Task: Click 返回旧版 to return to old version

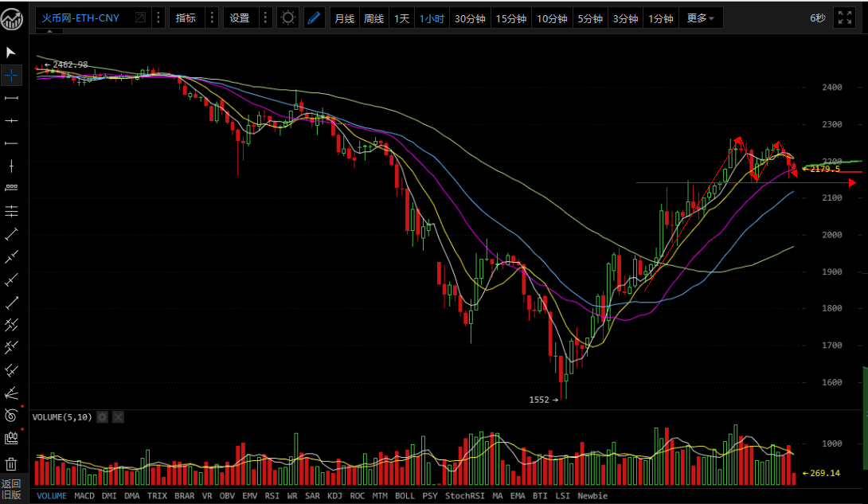Action: point(11,489)
